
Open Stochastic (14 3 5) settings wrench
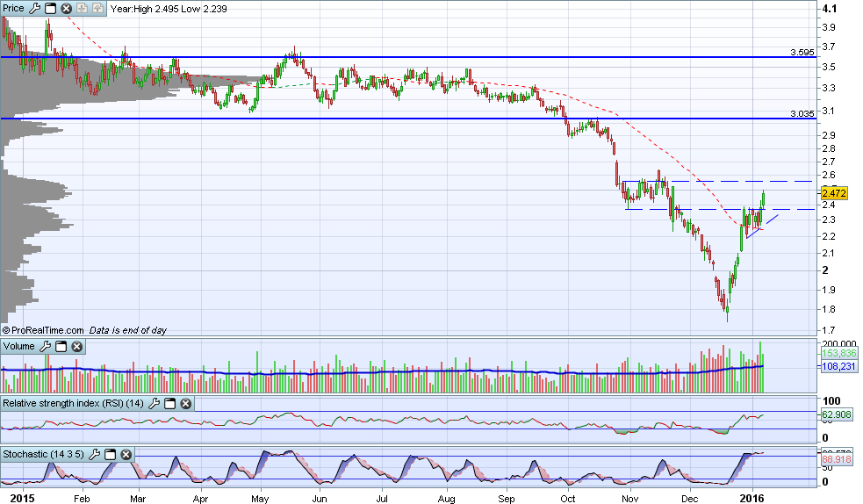(x=94, y=454)
